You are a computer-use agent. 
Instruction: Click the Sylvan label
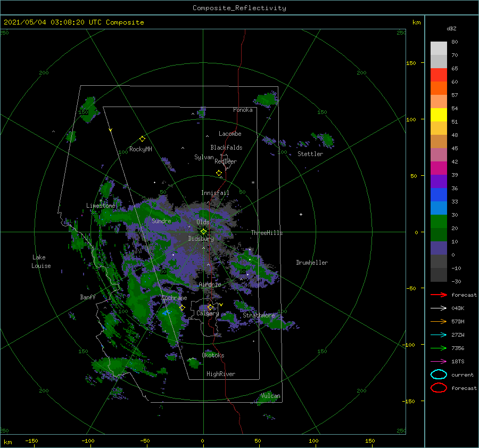(x=204, y=157)
